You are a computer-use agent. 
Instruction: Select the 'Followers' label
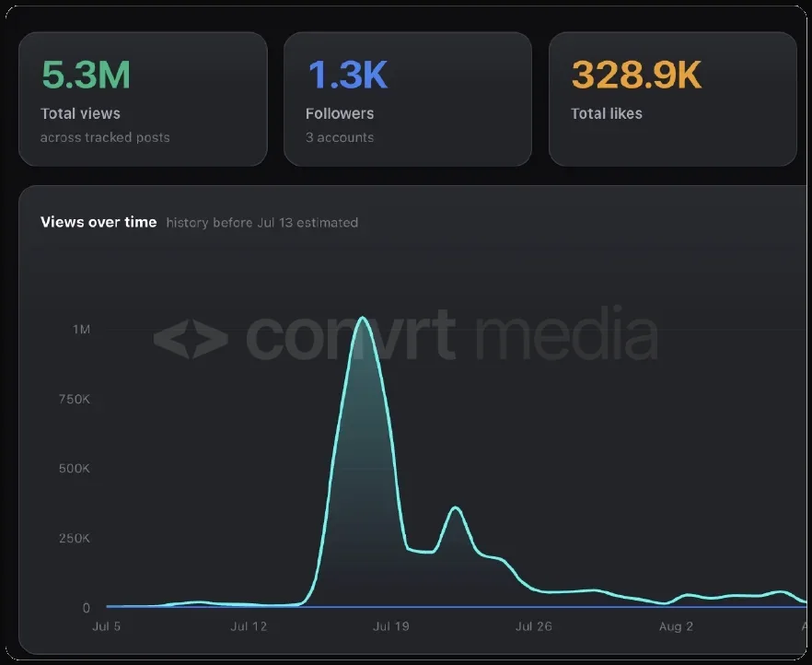coord(340,113)
